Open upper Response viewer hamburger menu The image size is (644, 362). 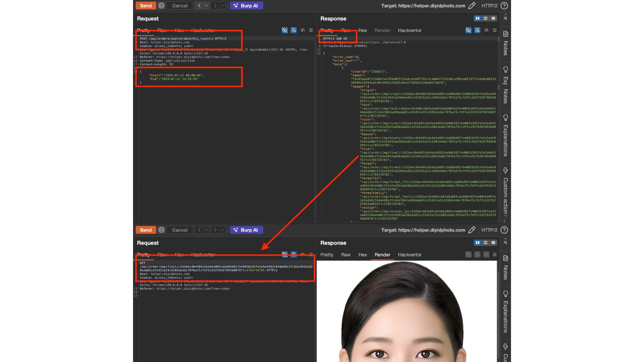495,30
